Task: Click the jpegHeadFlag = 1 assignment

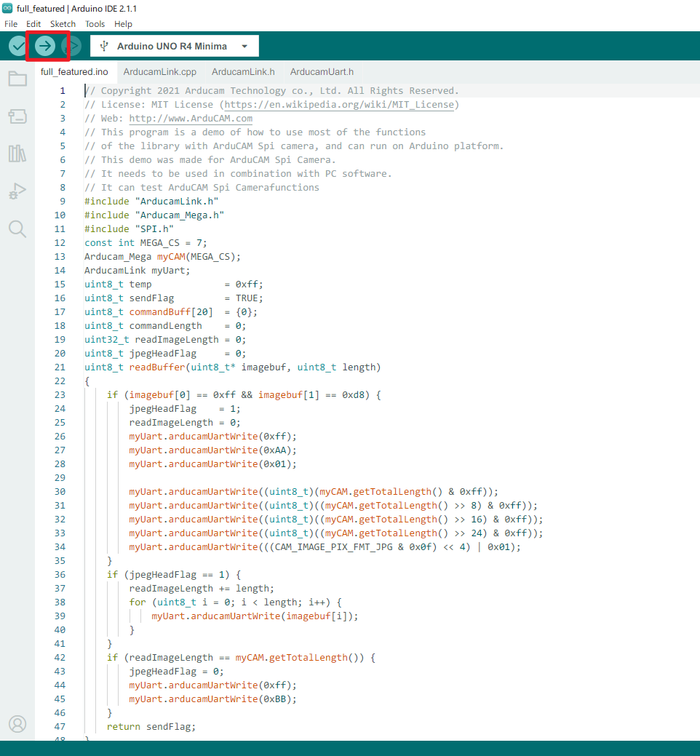Action: tap(185, 409)
